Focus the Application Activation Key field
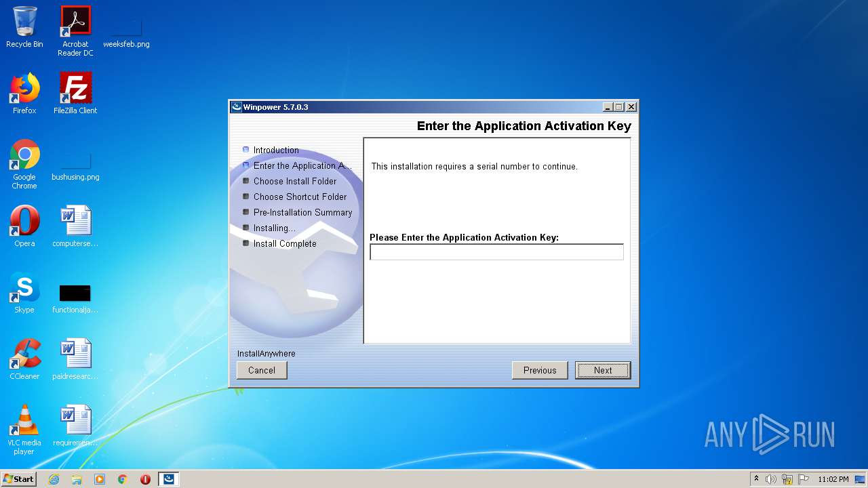Viewport: 868px width, 488px height. 496,252
